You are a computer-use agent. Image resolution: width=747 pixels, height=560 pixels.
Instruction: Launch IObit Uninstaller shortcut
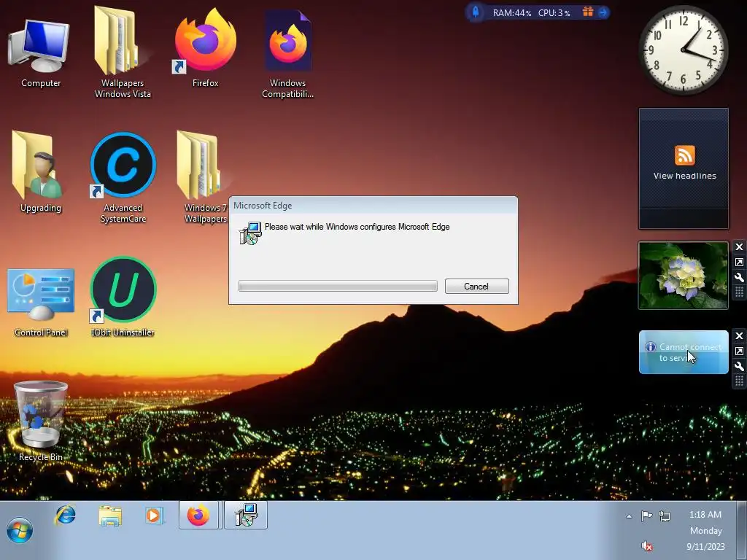tap(123, 296)
